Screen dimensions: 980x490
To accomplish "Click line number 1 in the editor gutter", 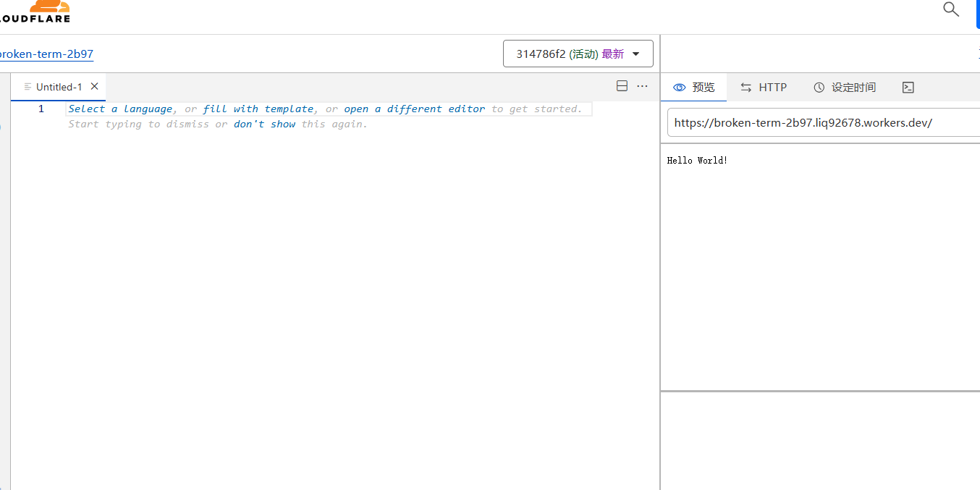I will (x=41, y=109).
